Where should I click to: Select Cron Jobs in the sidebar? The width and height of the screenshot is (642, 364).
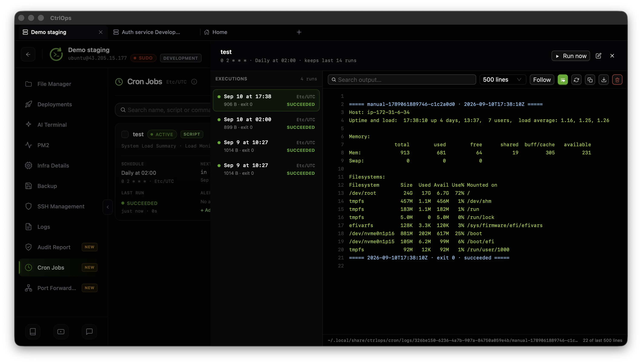pyautogui.click(x=61, y=267)
